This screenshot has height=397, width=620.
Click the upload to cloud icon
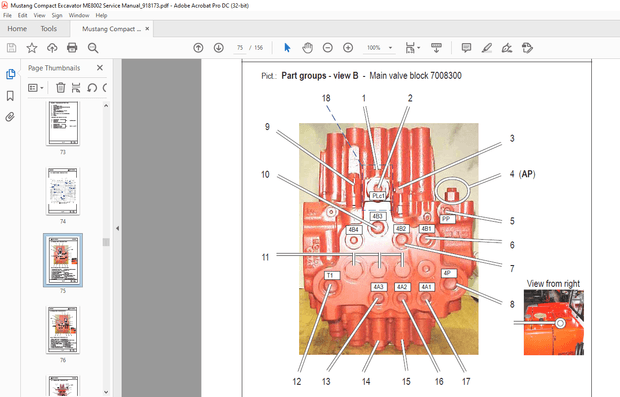click(x=52, y=48)
